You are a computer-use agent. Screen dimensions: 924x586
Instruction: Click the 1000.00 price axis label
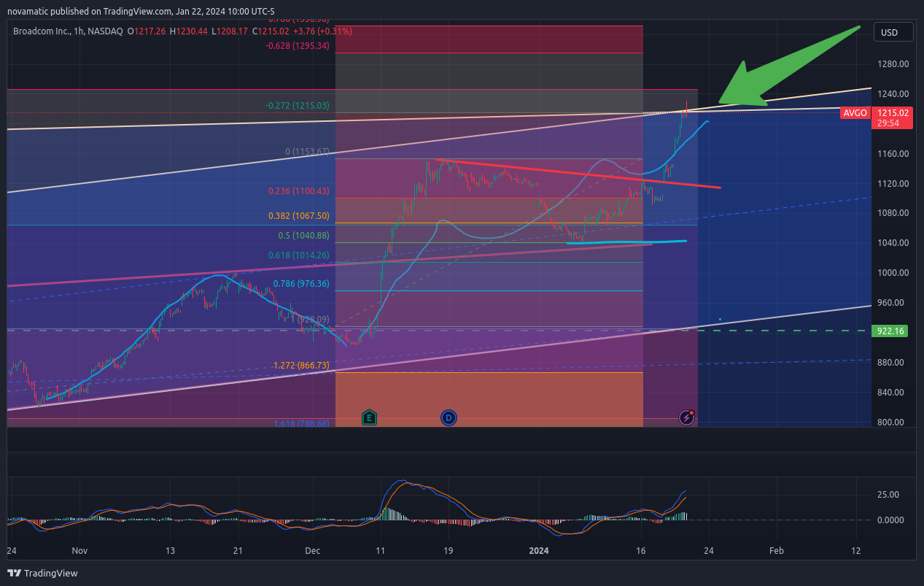point(893,273)
